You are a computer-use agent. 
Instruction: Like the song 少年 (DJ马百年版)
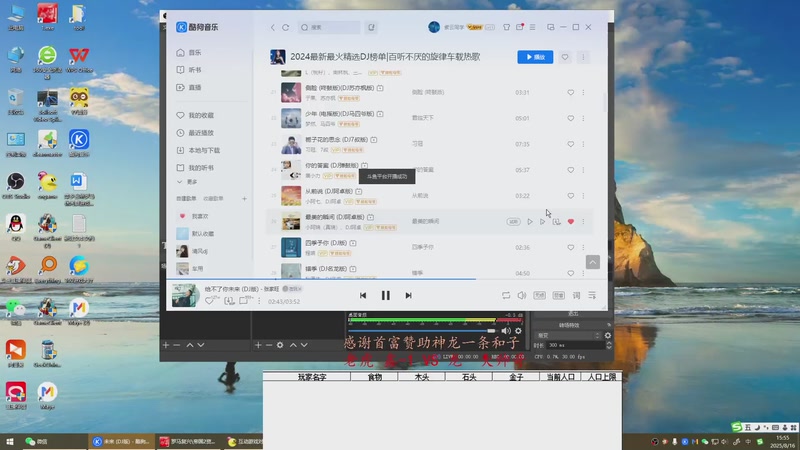click(x=570, y=118)
